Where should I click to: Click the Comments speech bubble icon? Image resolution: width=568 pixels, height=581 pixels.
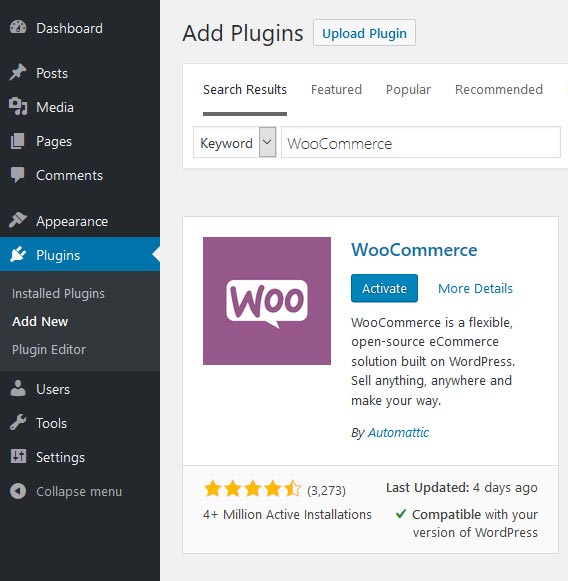[x=17, y=175]
